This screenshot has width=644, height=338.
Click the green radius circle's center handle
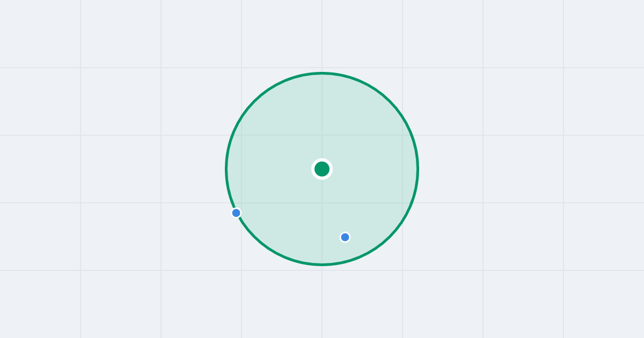(322, 169)
